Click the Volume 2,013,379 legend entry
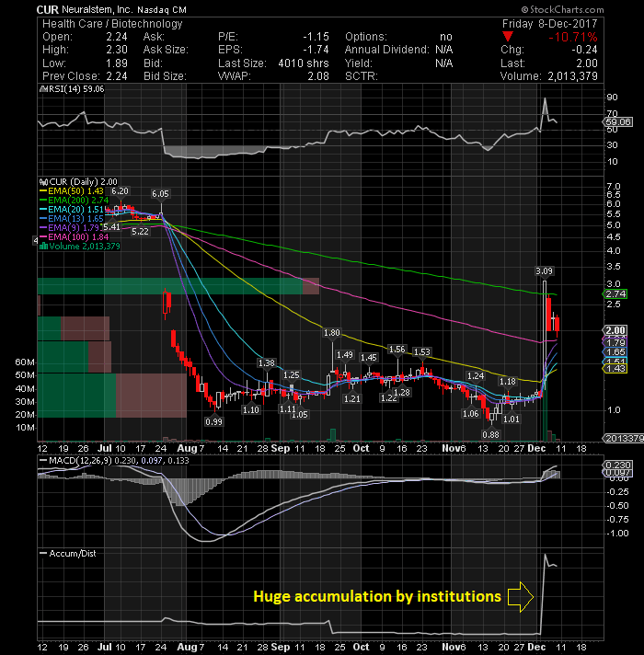This screenshot has height=655, width=644. tap(85, 246)
